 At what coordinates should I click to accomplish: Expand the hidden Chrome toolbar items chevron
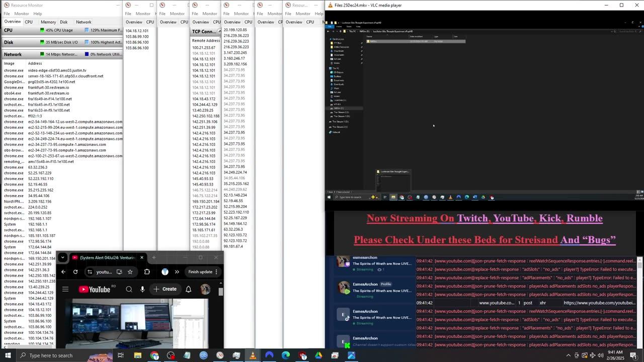coord(177,272)
